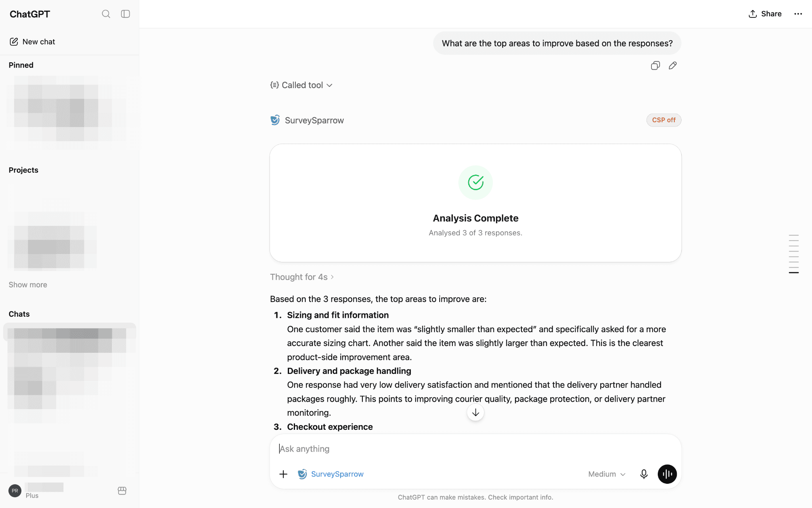Expand the Thought for 4s details
812x508 pixels.
[x=302, y=277]
